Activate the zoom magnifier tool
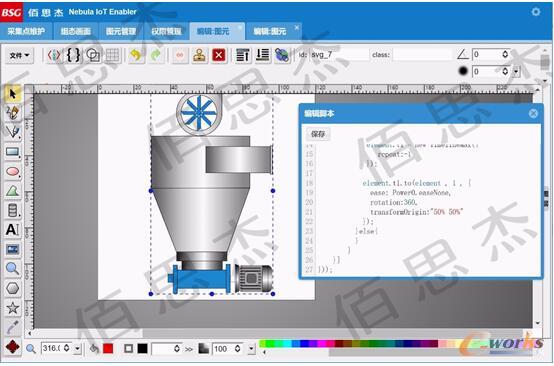The image size is (554, 366). [x=13, y=268]
